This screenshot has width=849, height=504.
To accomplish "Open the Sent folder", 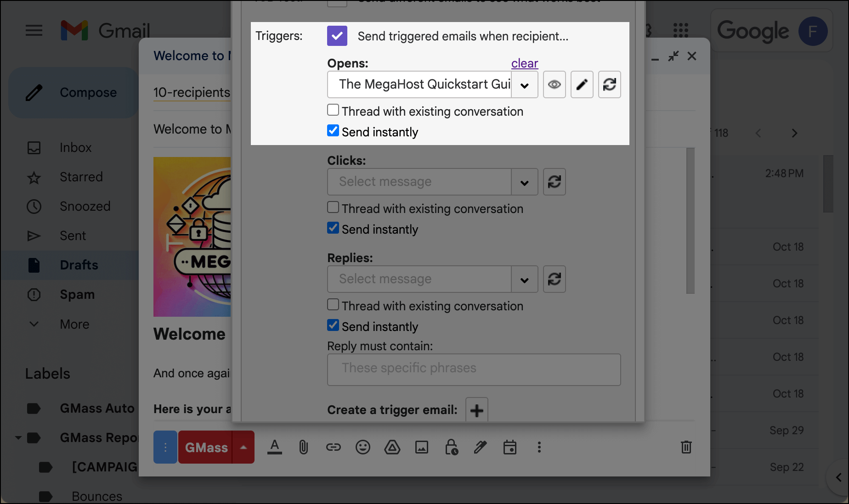I will 73,236.
